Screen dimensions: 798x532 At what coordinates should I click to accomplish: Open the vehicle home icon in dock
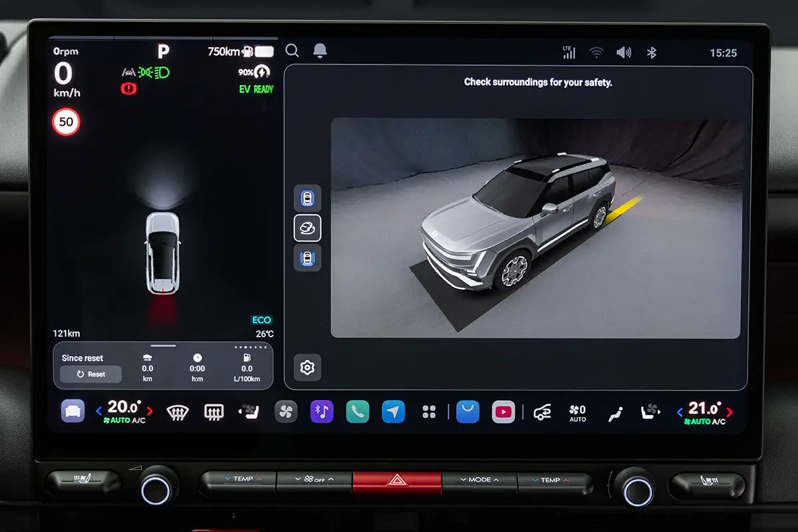coord(72,411)
